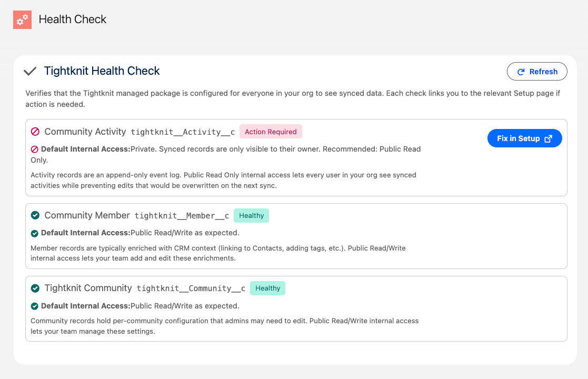Click the 'Community Activity' card title

click(x=85, y=132)
